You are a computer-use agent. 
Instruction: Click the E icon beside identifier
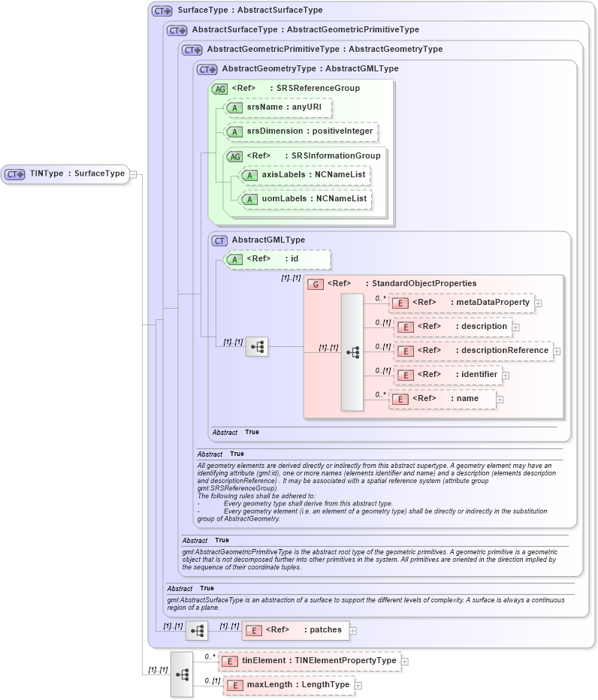click(406, 376)
